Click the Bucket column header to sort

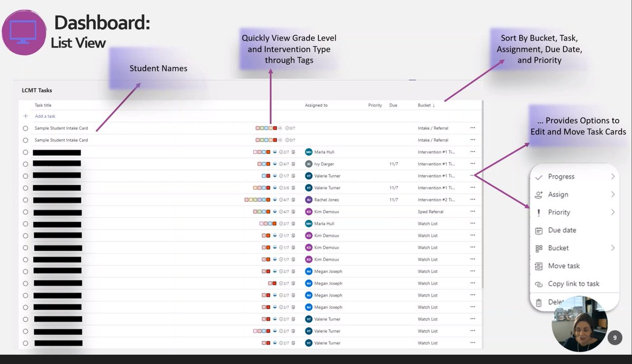tap(424, 105)
